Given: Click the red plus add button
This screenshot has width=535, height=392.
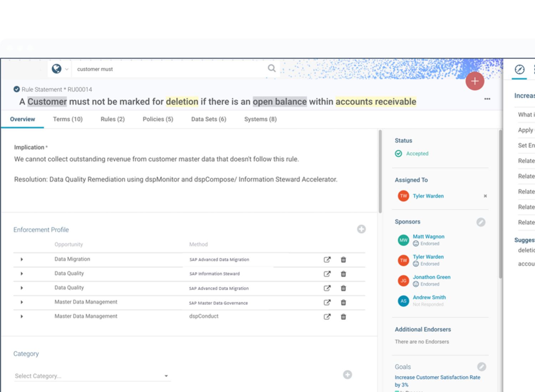Looking at the screenshot, I should tap(475, 81).
